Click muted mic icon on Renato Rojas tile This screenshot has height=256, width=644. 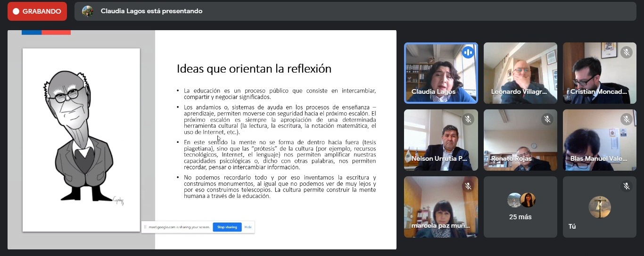pyautogui.click(x=547, y=119)
